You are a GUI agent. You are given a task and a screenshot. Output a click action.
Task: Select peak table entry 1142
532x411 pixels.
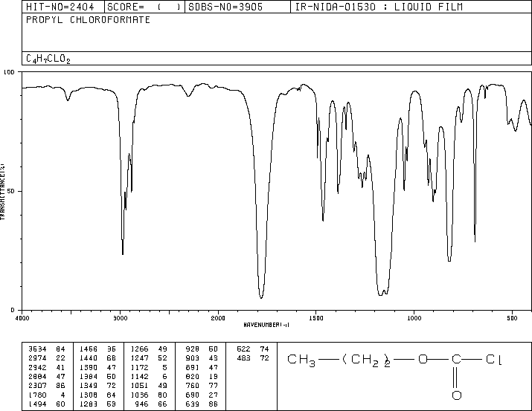[149, 376]
